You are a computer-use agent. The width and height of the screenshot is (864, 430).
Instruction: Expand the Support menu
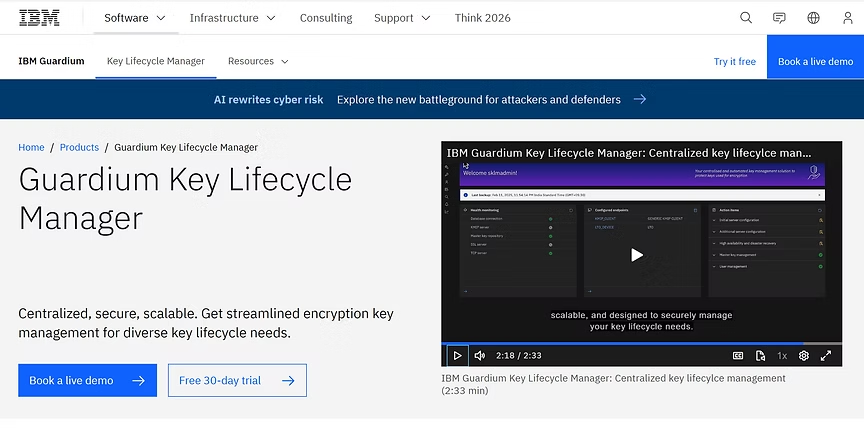pyautogui.click(x=402, y=18)
